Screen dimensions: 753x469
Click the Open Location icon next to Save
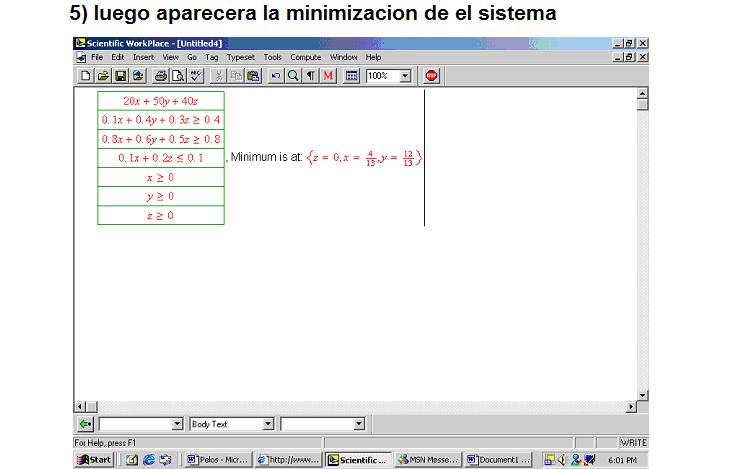(138, 76)
